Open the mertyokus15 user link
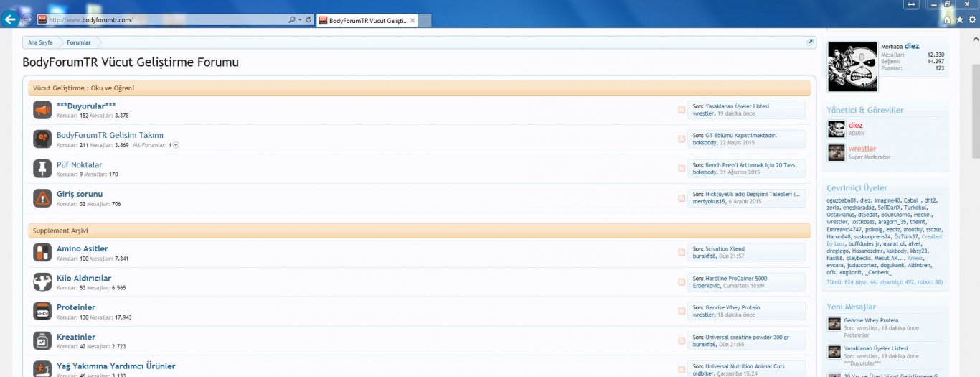The height and width of the screenshot is (377, 980). 709,202
